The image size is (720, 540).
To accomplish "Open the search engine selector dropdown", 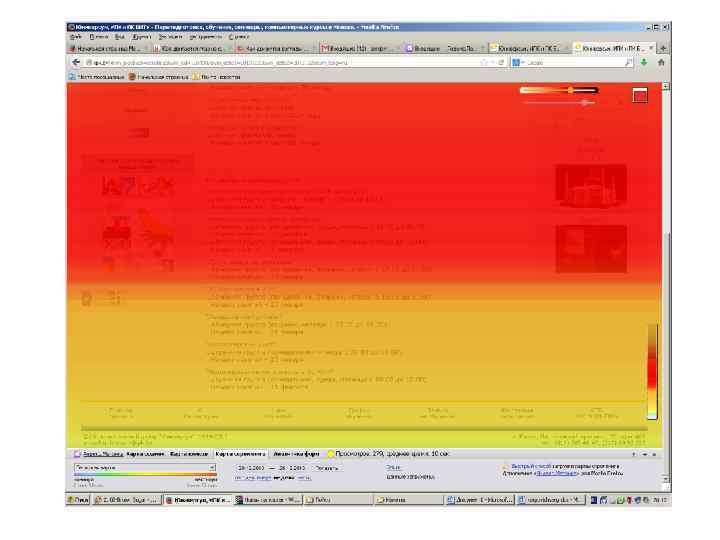I will [518, 62].
